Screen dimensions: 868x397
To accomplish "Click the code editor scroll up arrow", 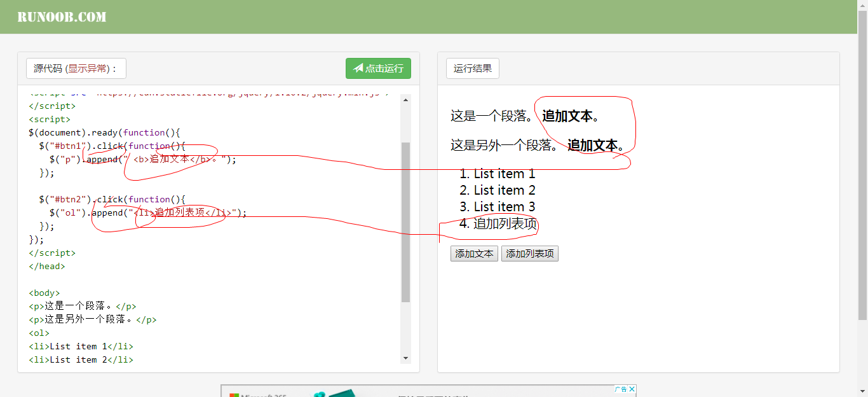I will (x=406, y=99).
